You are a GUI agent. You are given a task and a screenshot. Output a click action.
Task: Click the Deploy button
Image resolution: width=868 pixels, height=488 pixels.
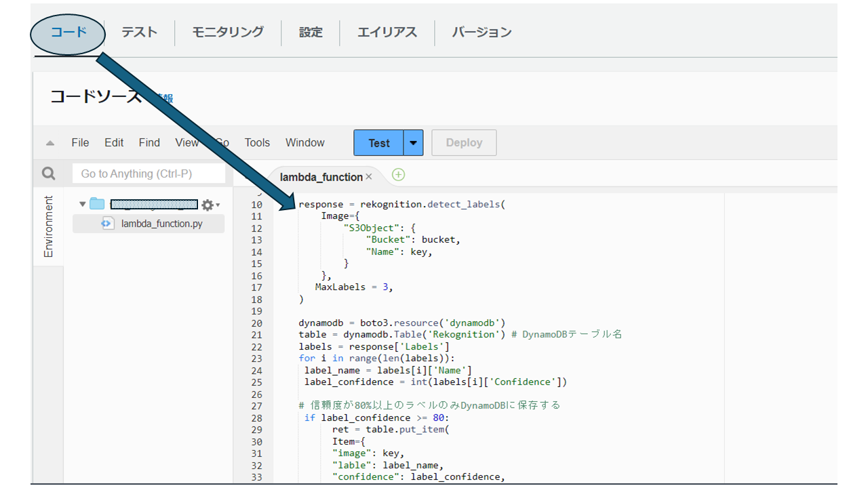coord(464,142)
